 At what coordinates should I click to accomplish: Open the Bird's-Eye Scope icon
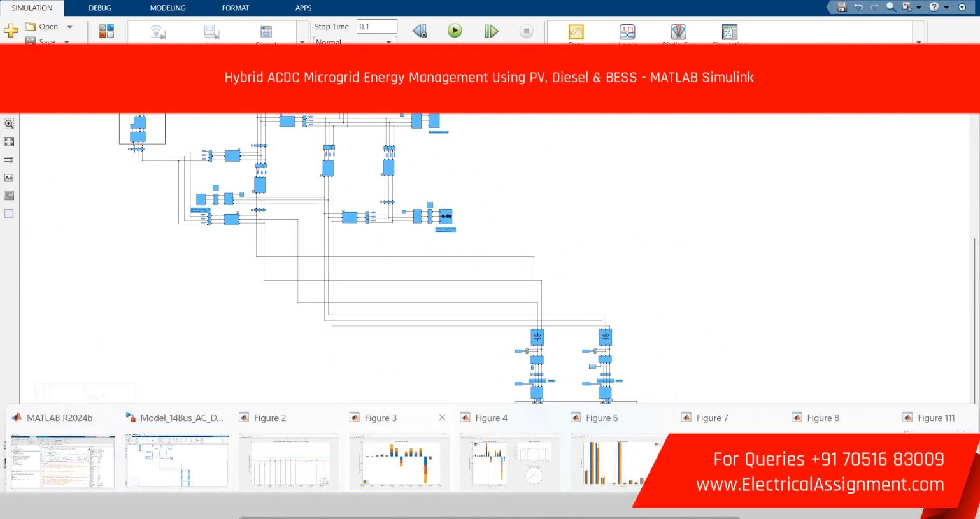tap(678, 32)
